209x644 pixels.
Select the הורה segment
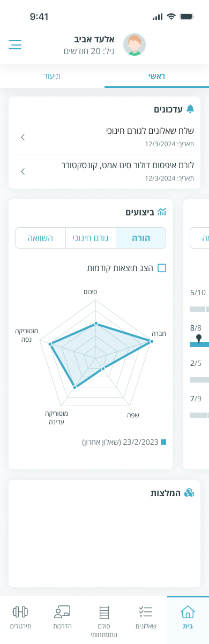click(141, 238)
